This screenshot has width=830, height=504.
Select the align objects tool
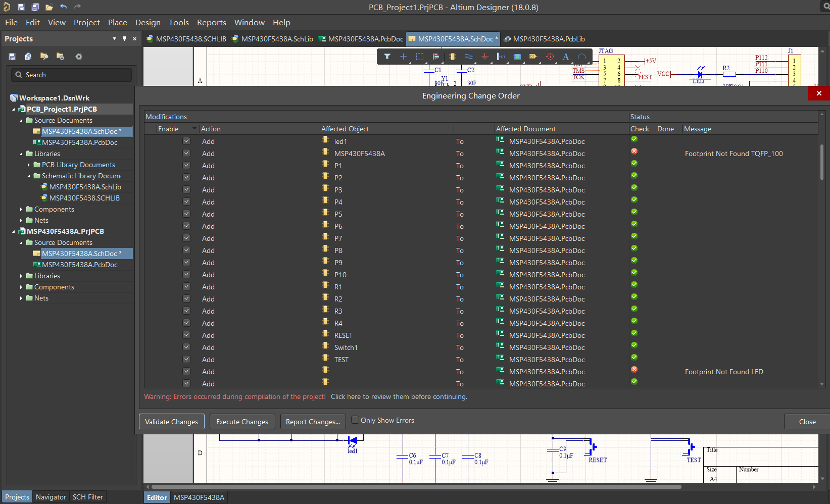coord(435,57)
